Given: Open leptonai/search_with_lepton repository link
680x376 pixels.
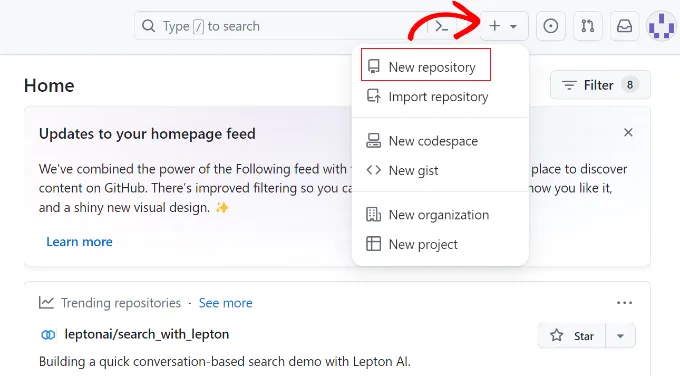Looking at the screenshot, I should [147, 334].
